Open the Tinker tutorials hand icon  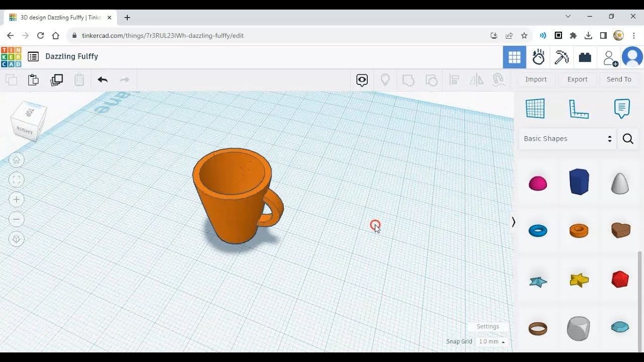point(538,57)
